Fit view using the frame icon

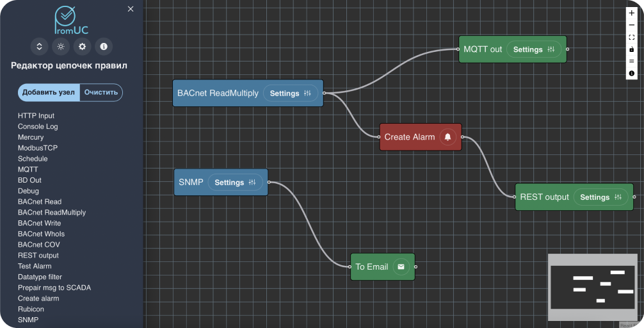[632, 37]
